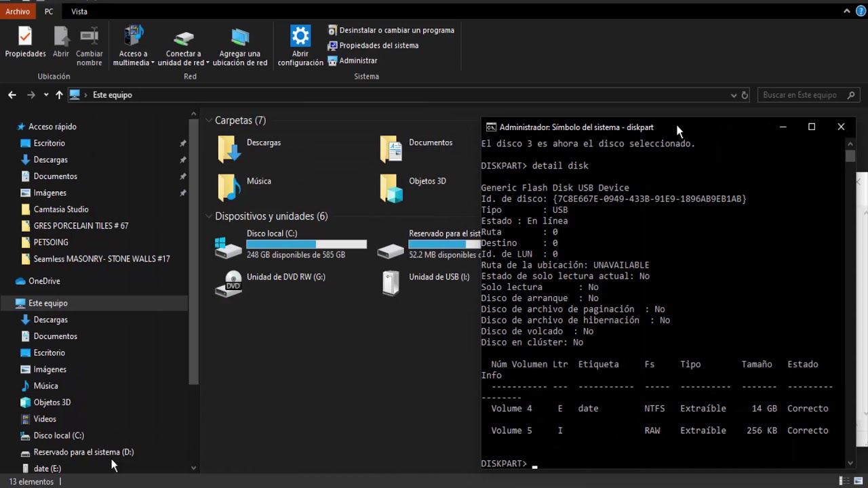The image size is (868, 488).
Task: Go back with the back arrow
Action: 12,95
